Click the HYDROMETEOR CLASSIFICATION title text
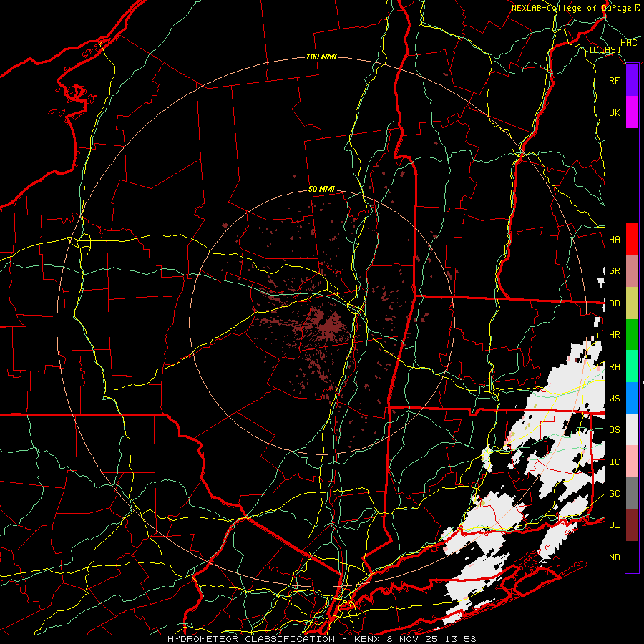The image size is (644, 644). (x=251, y=639)
